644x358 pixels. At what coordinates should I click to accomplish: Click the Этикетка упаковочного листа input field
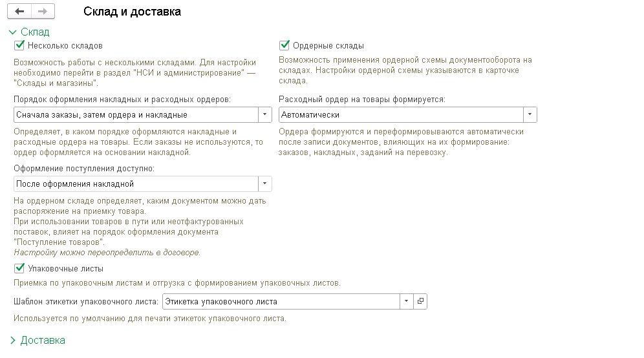[281, 301]
